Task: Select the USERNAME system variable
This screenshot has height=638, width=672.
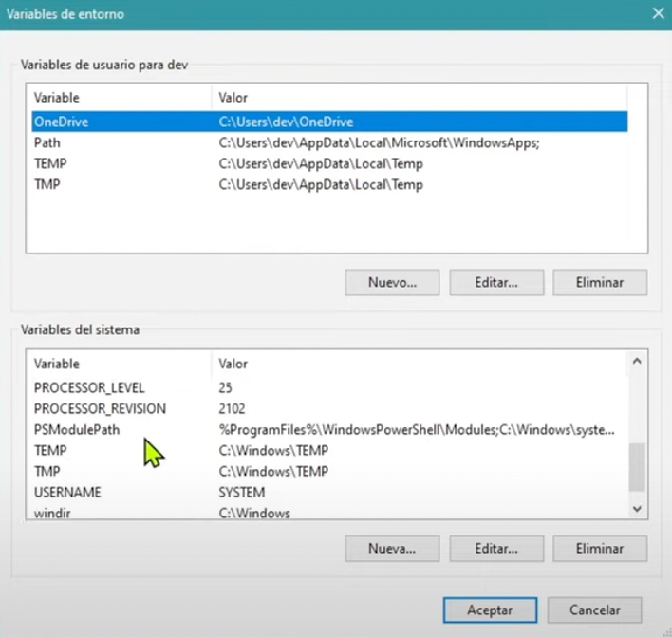Action: click(x=67, y=492)
